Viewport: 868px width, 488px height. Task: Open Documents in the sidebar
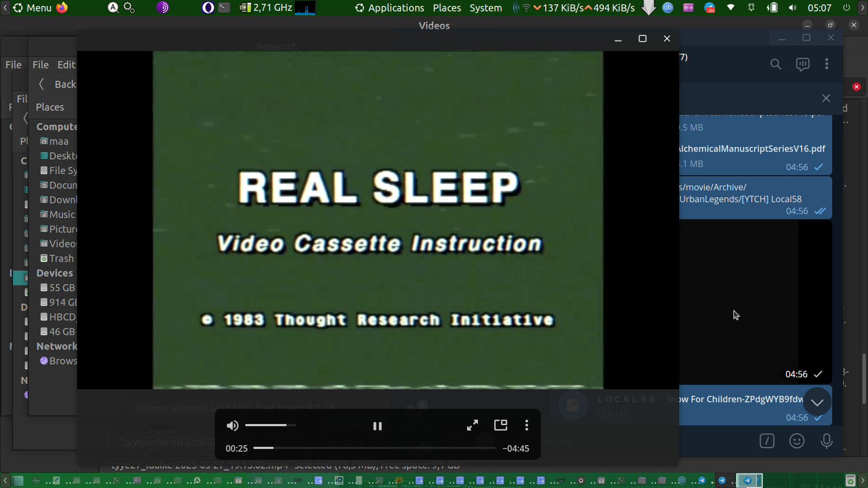pyautogui.click(x=59, y=185)
